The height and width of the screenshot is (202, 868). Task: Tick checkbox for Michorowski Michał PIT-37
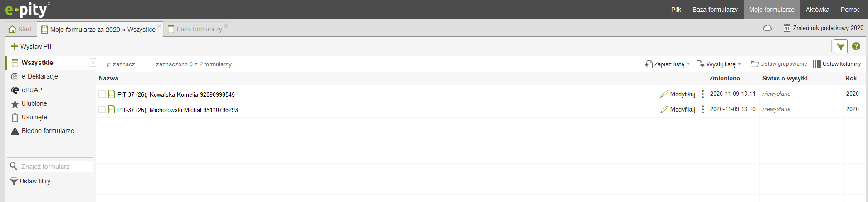[x=102, y=109]
